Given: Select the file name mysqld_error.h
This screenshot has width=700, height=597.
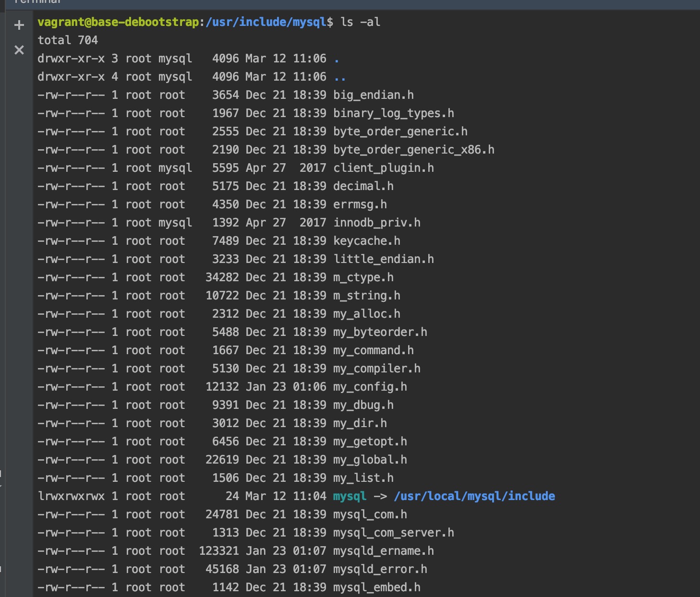Looking at the screenshot, I should tap(380, 569).
